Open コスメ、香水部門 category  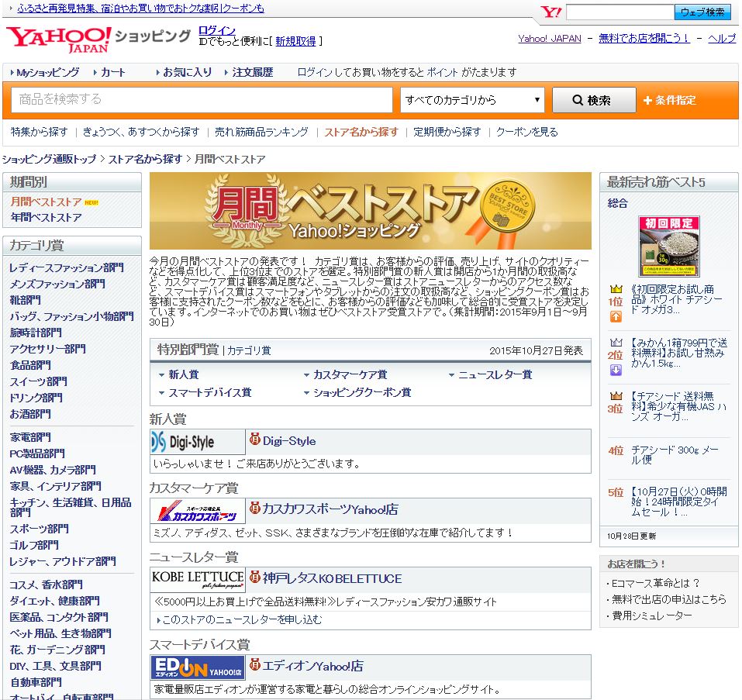pyautogui.click(x=46, y=585)
